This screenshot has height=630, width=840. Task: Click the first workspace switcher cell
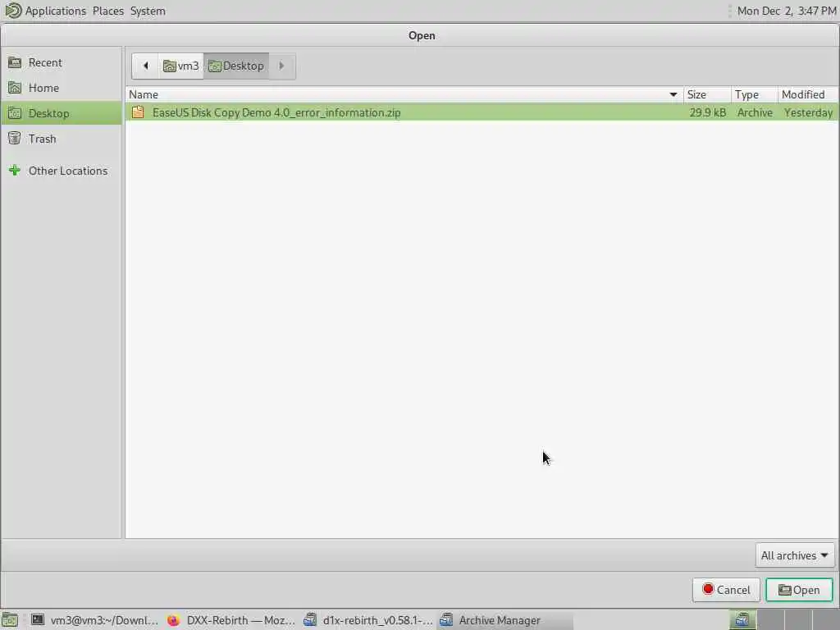742,620
